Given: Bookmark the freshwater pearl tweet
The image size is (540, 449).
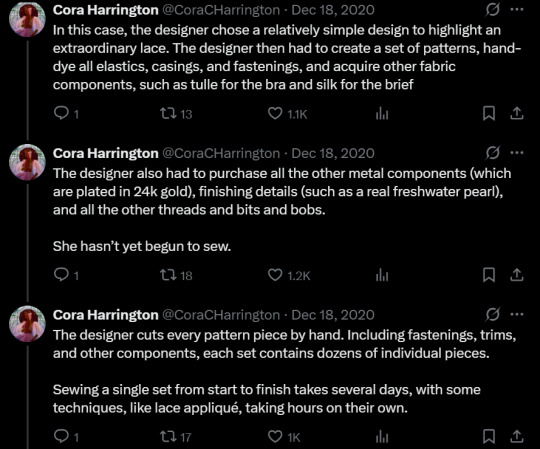Looking at the screenshot, I should [x=489, y=275].
